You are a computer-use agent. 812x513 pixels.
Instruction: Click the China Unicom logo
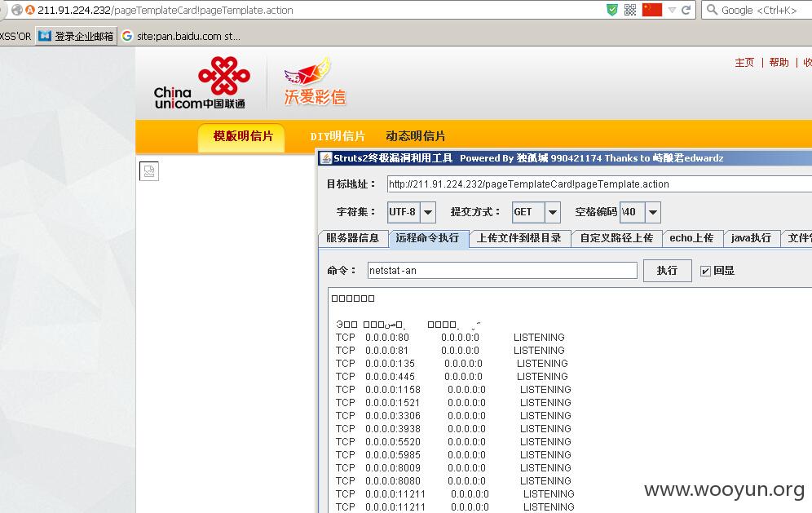[201, 83]
